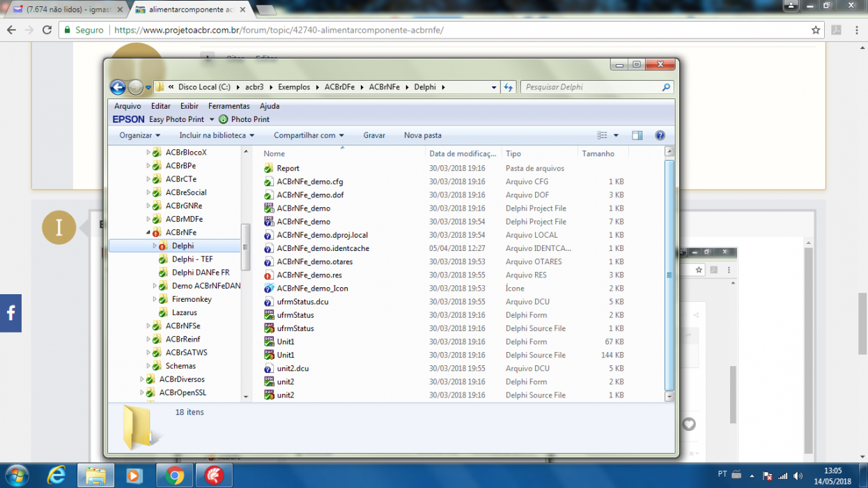Select the ACBrOpenSSL tree folder
The height and width of the screenshot is (488, 868).
point(183,392)
